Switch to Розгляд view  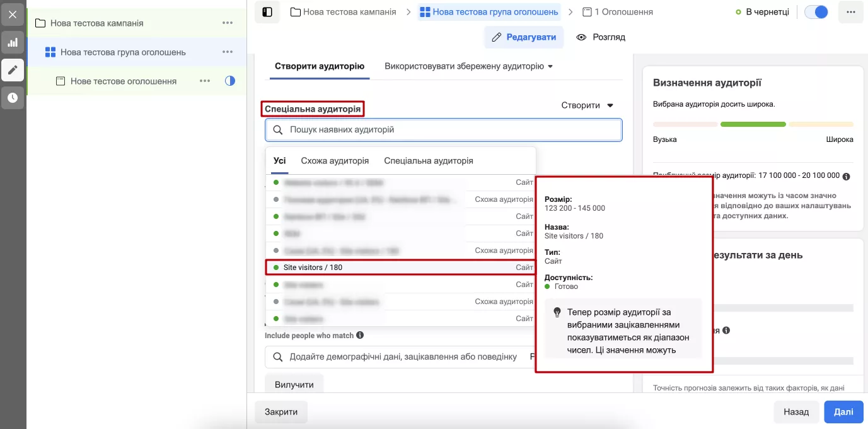tap(601, 37)
